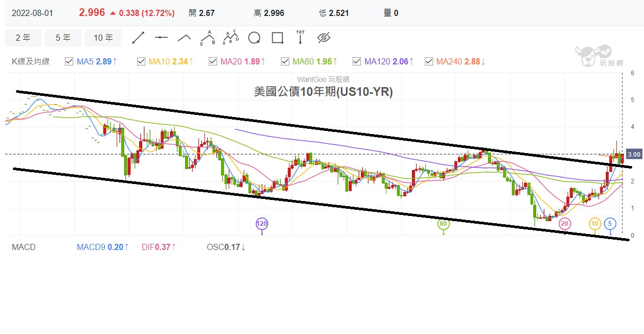This screenshot has width=644, height=334.
Task: Click the 2022-08-01 date text
Action: click(x=32, y=13)
